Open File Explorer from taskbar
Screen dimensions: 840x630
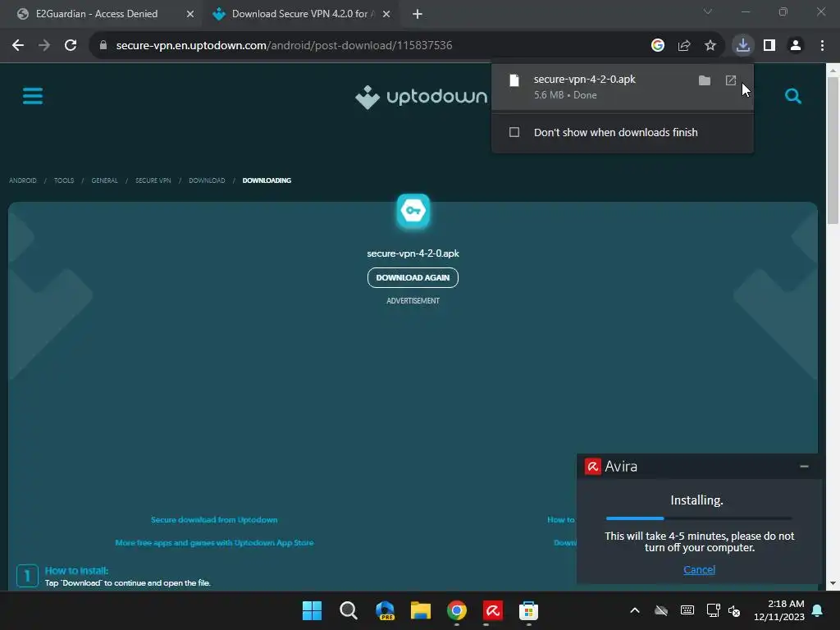(421, 610)
